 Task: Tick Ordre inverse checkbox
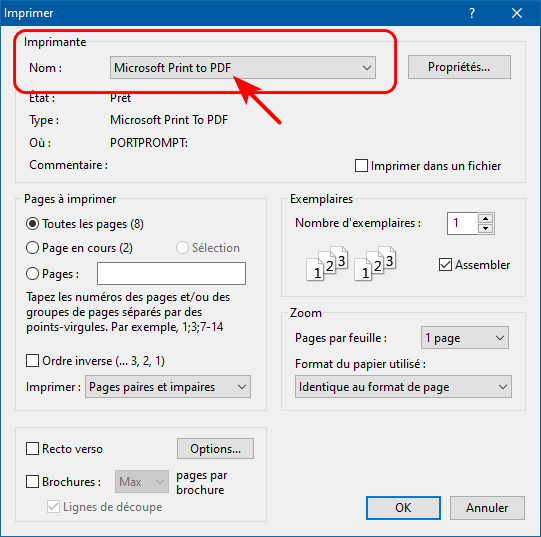click(x=32, y=361)
